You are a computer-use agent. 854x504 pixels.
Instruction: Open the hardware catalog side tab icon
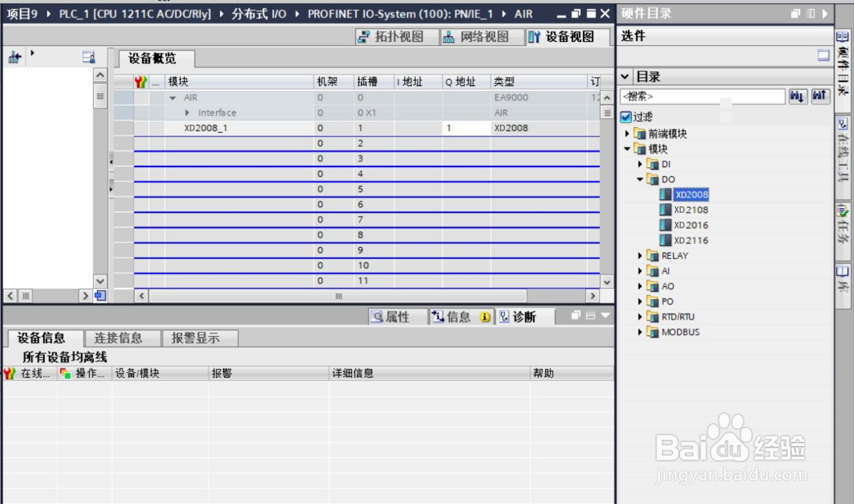coord(843,36)
